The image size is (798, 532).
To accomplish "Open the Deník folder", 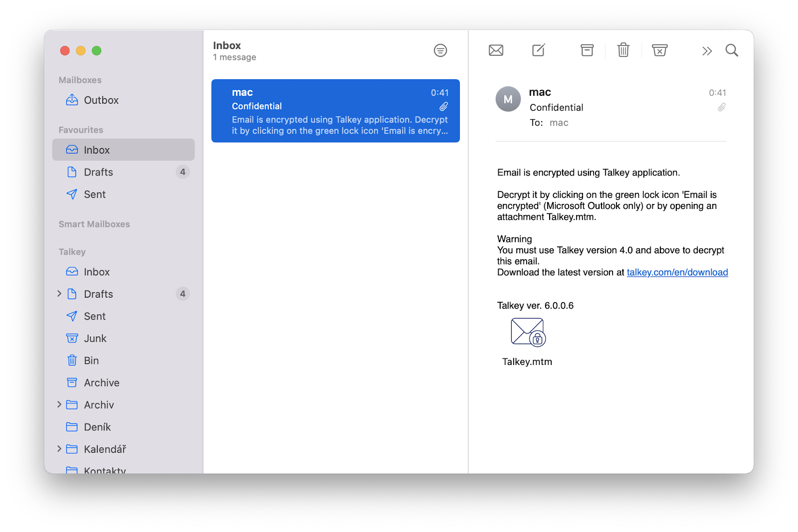I will (x=123, y=427).
